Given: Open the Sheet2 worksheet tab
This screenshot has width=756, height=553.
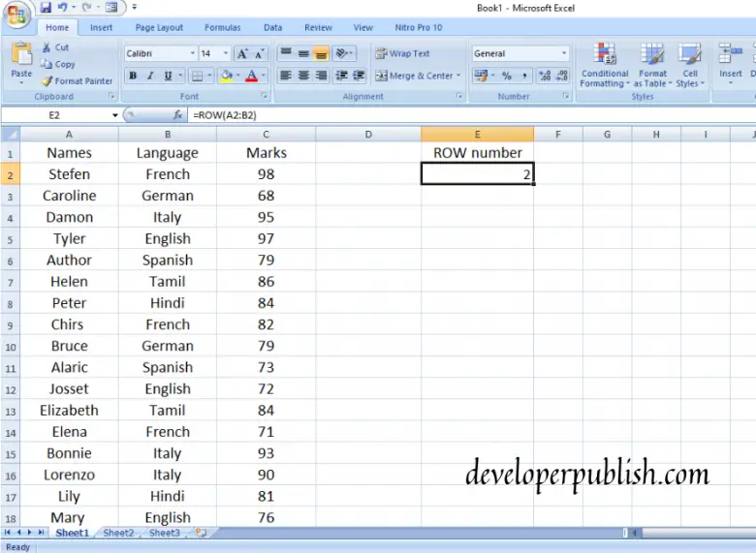Looking at the screenshot, I should [118, 533].
